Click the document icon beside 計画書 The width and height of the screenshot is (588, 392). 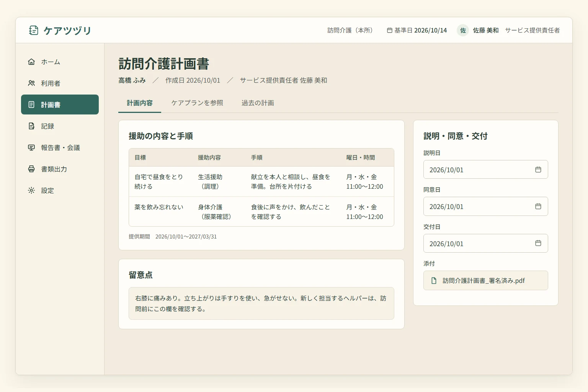(31, 105)
